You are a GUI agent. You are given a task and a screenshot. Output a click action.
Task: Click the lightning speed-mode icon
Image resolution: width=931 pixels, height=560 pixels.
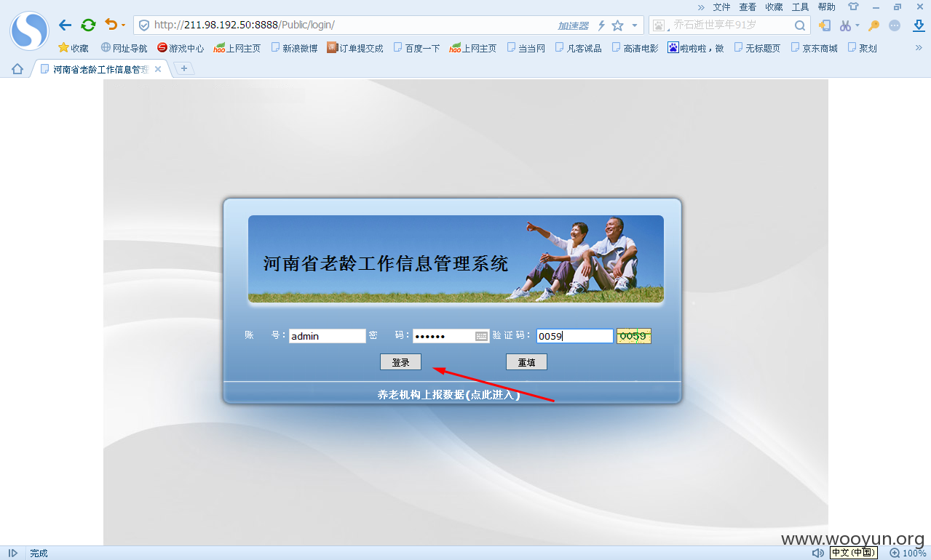[x=601, y=25]
